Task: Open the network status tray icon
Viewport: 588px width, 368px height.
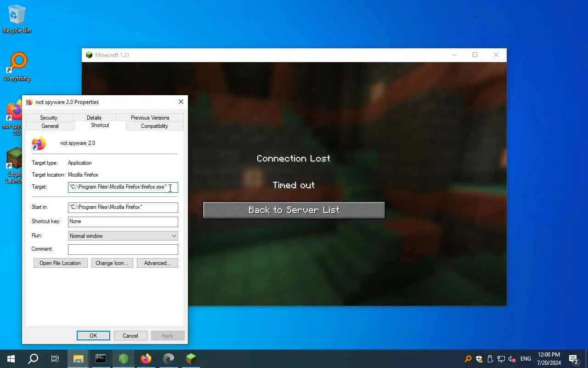Action: click(501, 359)
